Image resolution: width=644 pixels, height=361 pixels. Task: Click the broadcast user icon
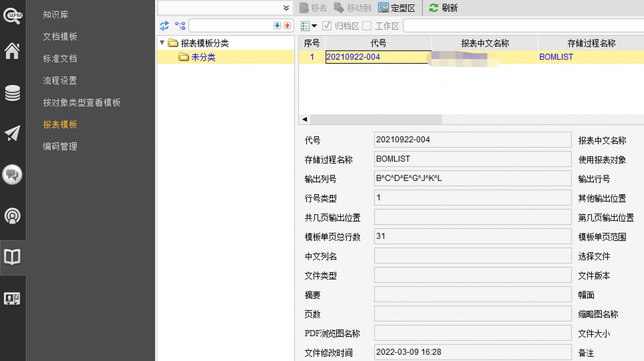(12, 216)
